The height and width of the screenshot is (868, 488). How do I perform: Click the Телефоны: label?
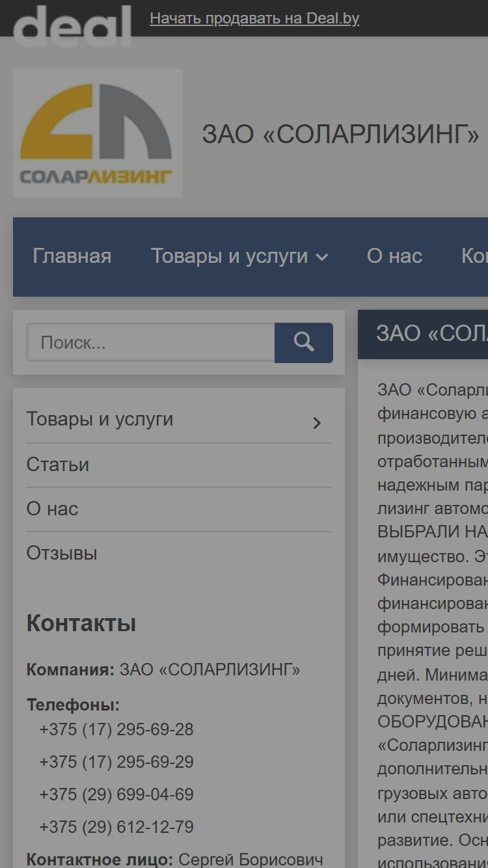(x=73, y=705)
